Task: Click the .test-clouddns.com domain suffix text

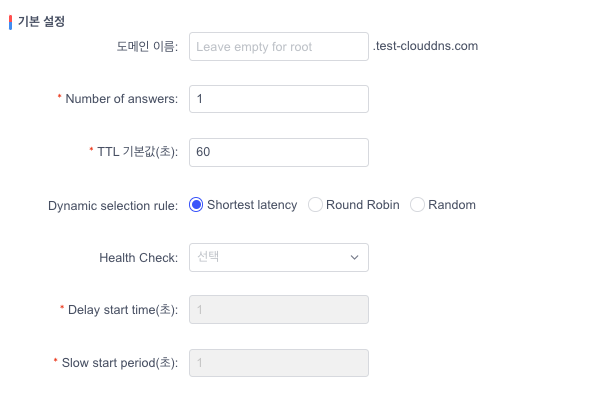Action: tap(426, 46)
